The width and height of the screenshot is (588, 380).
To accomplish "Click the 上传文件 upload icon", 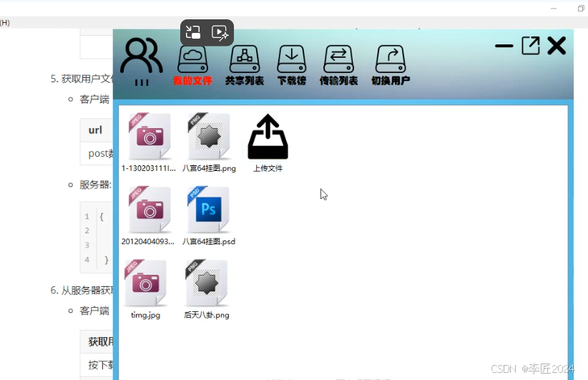I will click(268, 137).
